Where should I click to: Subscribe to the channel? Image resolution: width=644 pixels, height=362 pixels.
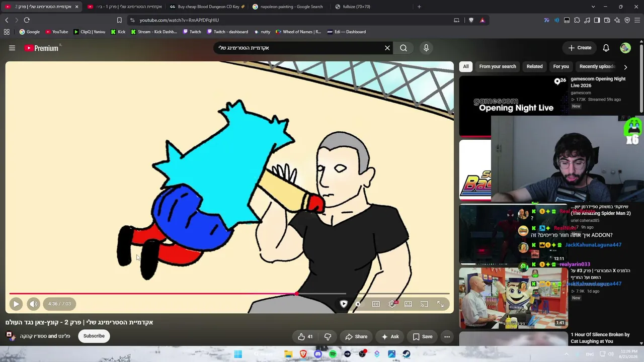coord(94,336)
